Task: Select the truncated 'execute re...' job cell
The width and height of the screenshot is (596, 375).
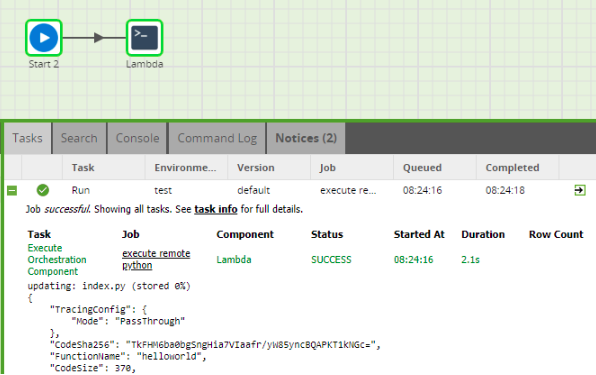Action: pos(348,190)
